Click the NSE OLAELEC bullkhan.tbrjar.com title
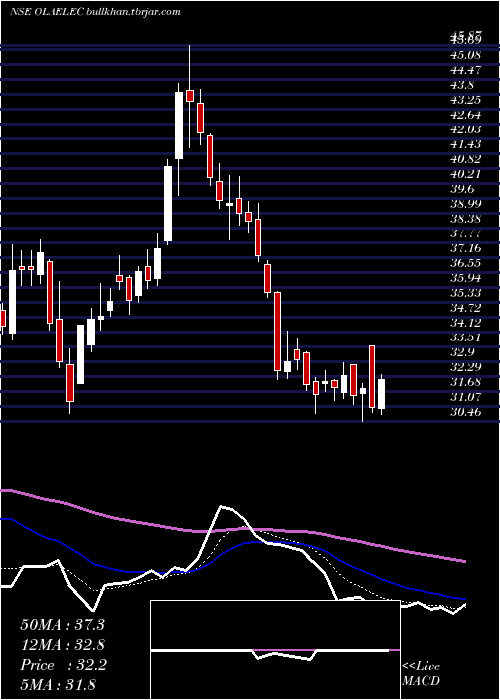 coord(95,12)
